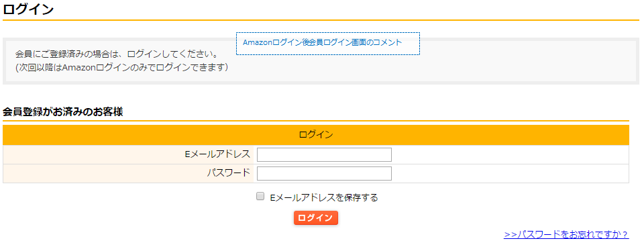This screenshot has width=644, height=247.
Task: Enable the Eメールアドレスを保存する checkbox
Action: click(x=260, y=197)
